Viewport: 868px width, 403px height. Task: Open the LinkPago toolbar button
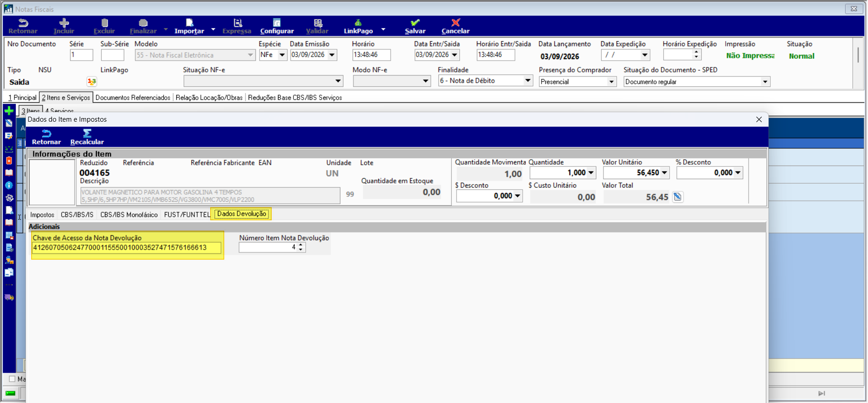pyautogui.click(x=358, y=26)
